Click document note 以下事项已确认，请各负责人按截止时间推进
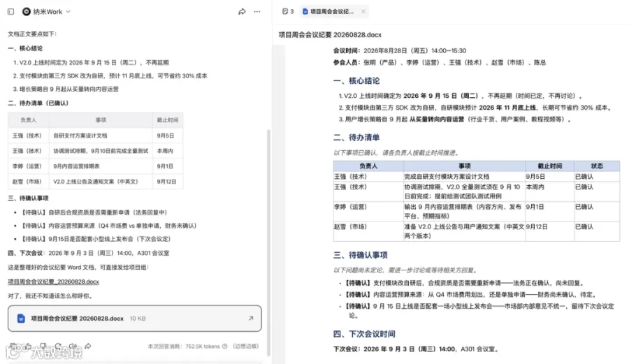This screenshot has height=364, width=629. coord(396,153)
